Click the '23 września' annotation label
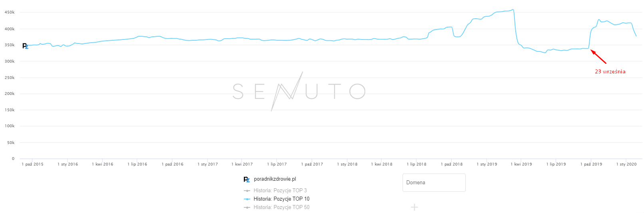The height and width of the screenshot is (213, 644). [610, 72]
